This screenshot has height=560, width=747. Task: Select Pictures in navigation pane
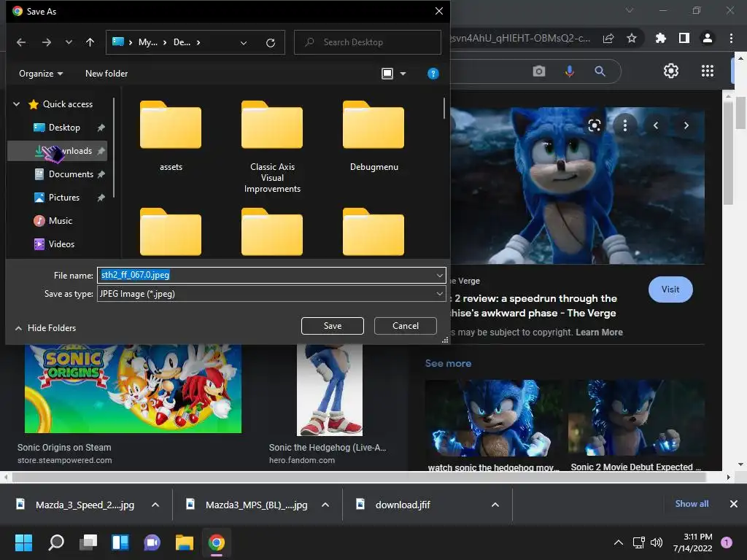64,198
